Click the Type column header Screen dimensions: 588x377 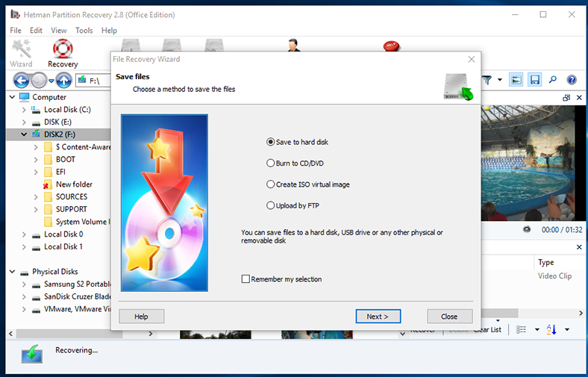pyautogui.click(x=546, y=262)
